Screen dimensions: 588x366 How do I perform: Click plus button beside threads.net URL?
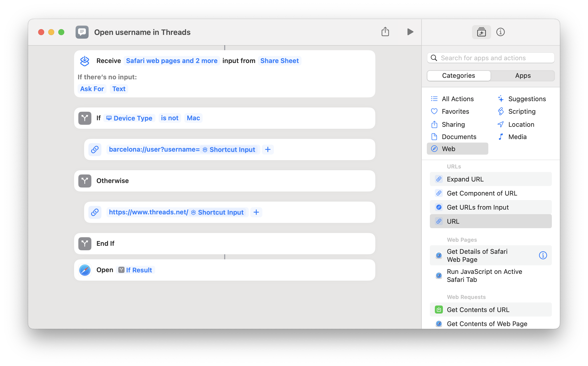(x=256, y=212)
